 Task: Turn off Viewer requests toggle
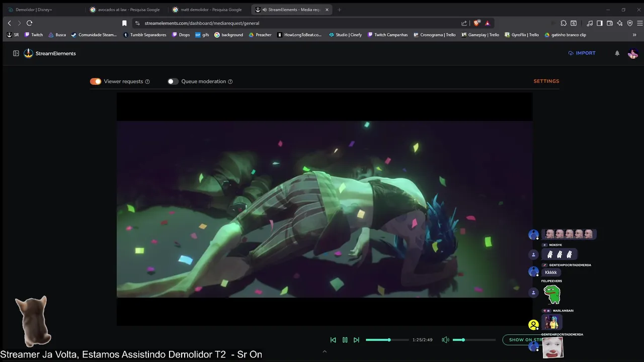(96, 81)
